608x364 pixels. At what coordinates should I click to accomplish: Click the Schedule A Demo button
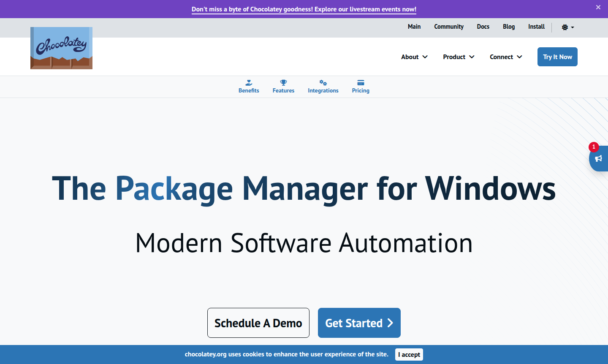(x=258, y=323)
